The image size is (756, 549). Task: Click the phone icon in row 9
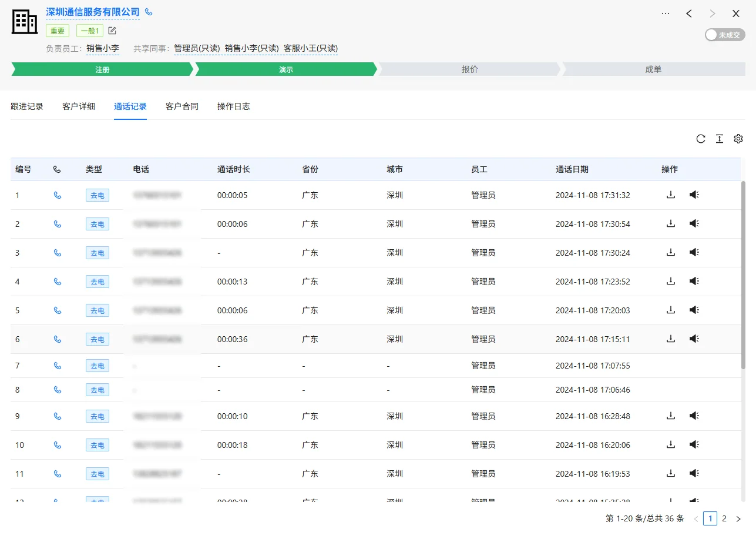point(57,416)
